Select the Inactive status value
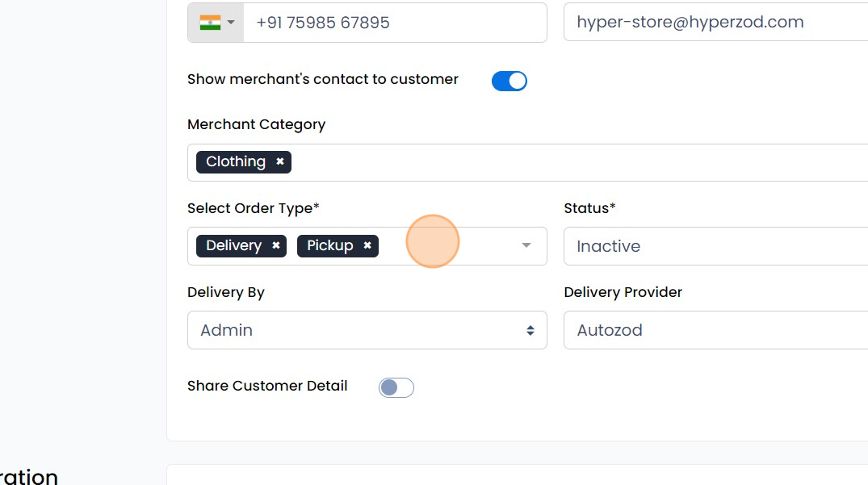 pyautogui.click(x=607, y=246)
